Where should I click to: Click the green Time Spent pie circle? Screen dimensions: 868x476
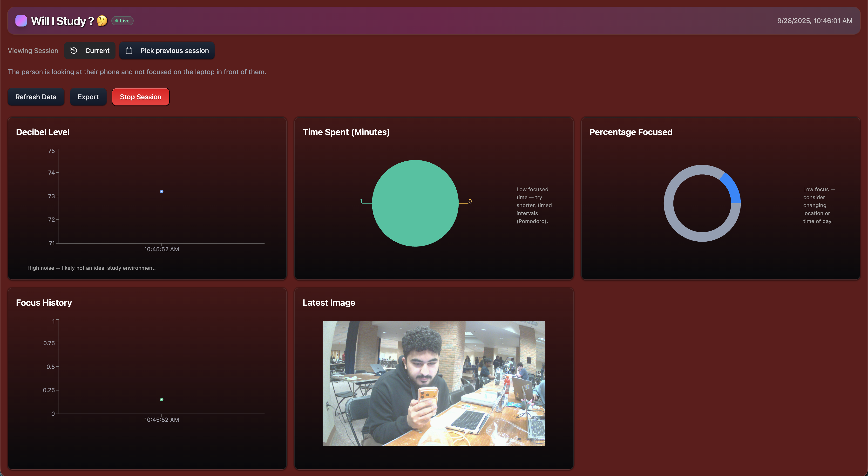tap(415, 203)
